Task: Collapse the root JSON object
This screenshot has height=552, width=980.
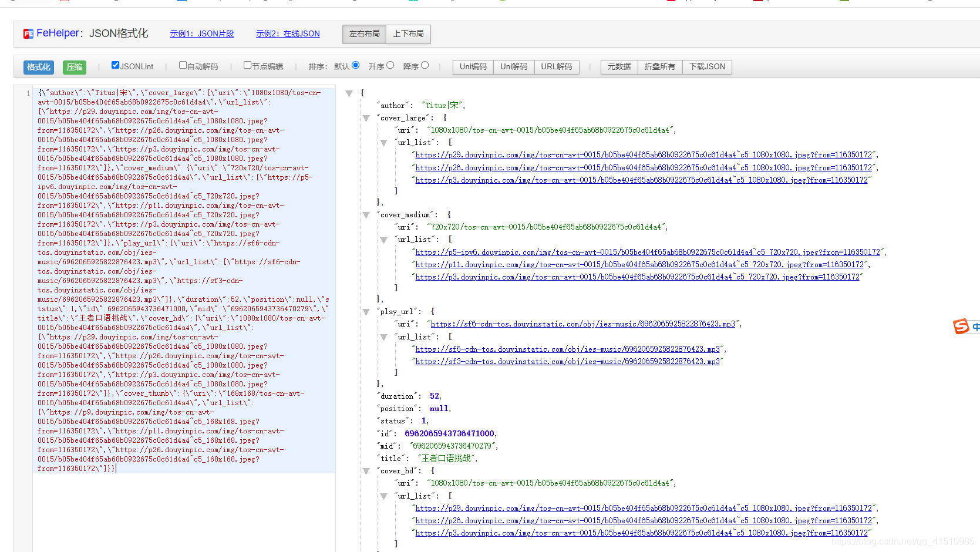Action: tap(349, 93)
